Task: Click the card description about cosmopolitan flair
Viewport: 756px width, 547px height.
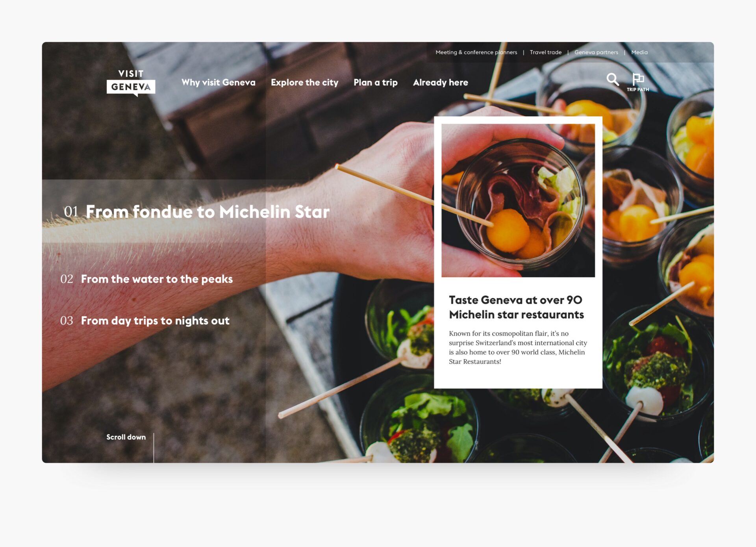Action: point(518,347)
